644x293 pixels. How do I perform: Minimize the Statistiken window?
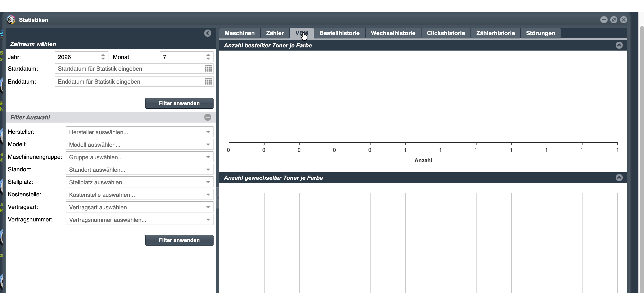coord(604,20)
